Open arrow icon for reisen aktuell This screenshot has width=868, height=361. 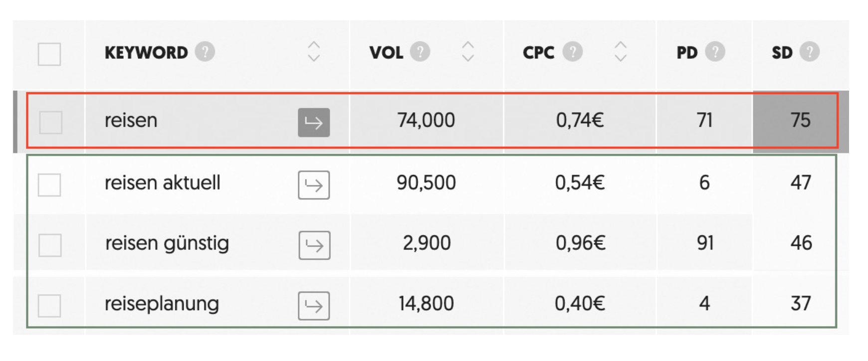[x=314, y=185]
